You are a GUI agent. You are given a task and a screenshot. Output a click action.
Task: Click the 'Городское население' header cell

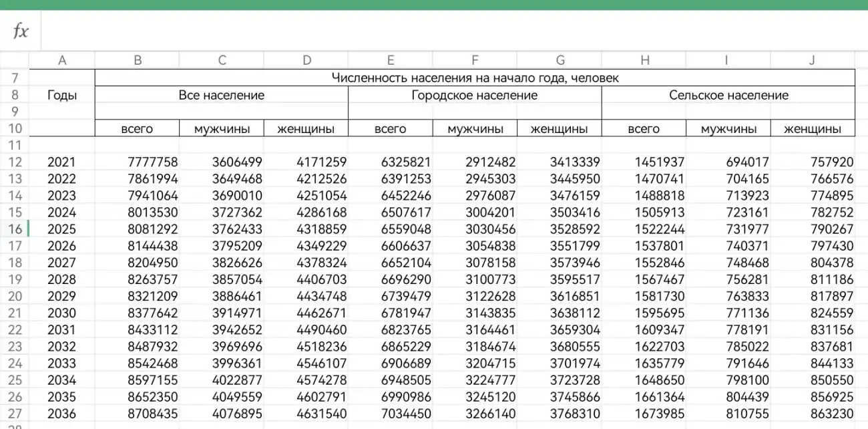point(475,95)
